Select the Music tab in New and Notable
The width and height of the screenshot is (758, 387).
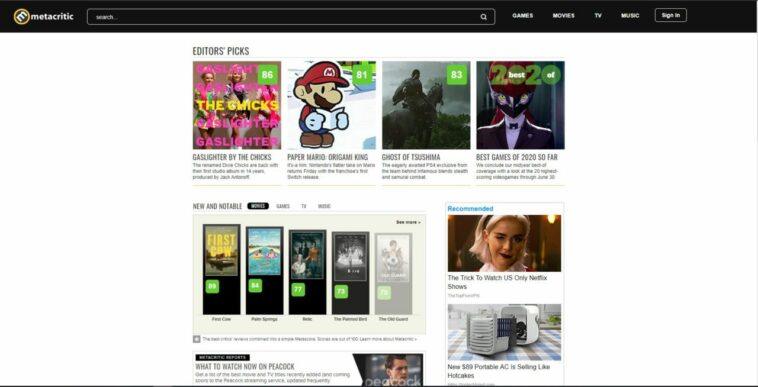tap(324, 206)
